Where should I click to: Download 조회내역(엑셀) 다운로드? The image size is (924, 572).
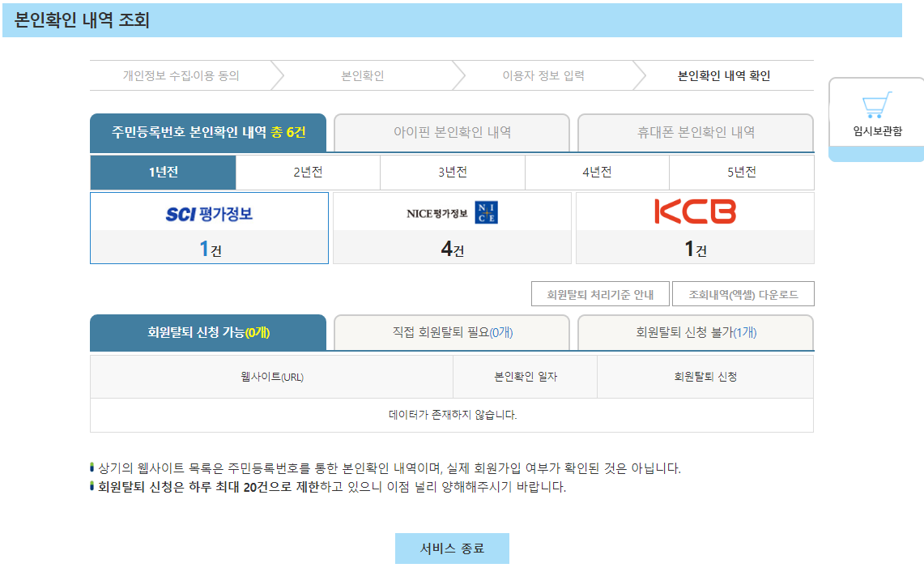[x=743, y=293]
